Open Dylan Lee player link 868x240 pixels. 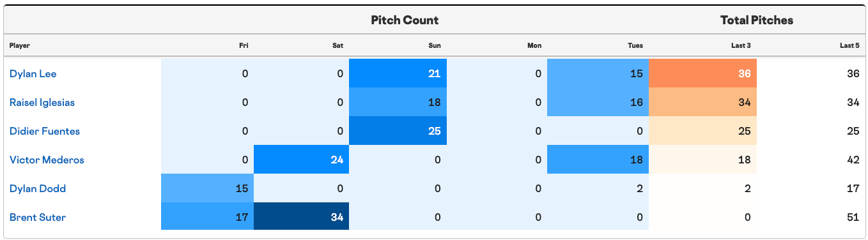[33, 74]
